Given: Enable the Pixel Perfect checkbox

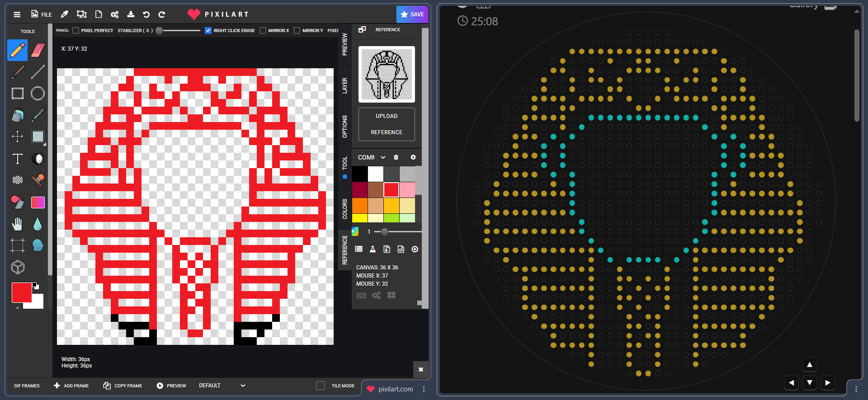Looking at the screenshot, I should 75,31.
